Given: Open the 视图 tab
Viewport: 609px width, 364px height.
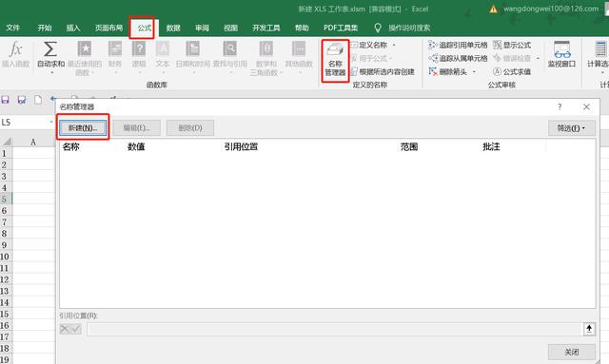Looking at the screenshot, I should click(230, 28).
